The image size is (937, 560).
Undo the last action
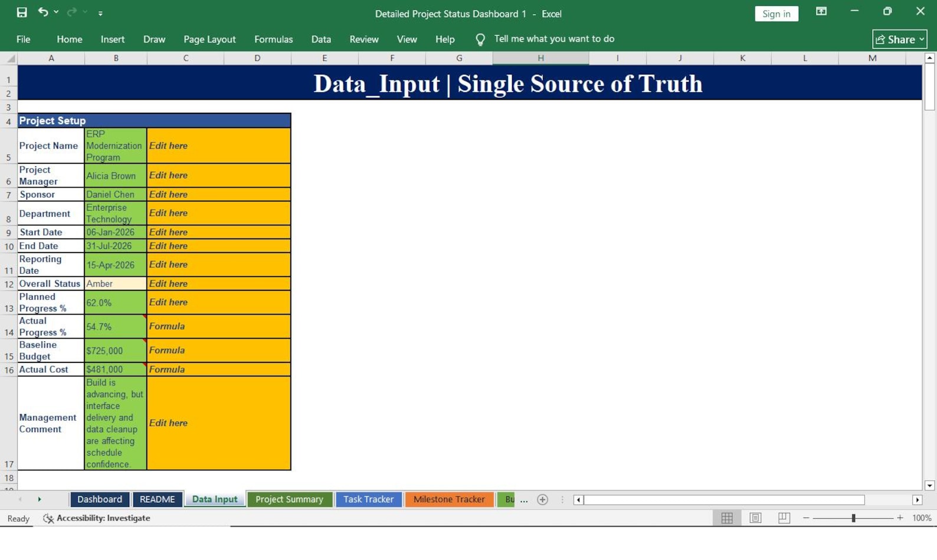coord(43,12)
